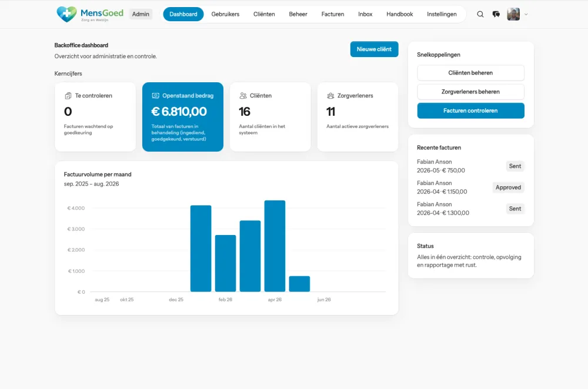Open the Cliënten navigation tab
The height and width of the screenshot is (389, 588).
pyautogui.click(x=264, y=14)
